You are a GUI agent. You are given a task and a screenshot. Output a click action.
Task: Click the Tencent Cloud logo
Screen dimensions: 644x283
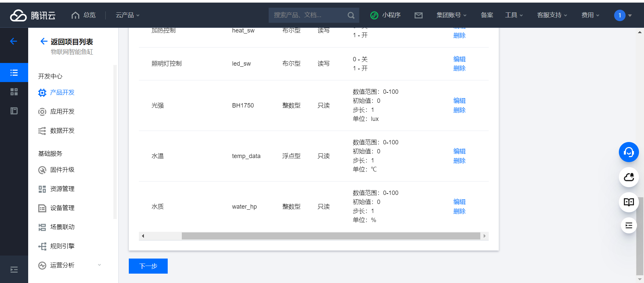coord(33,15)
